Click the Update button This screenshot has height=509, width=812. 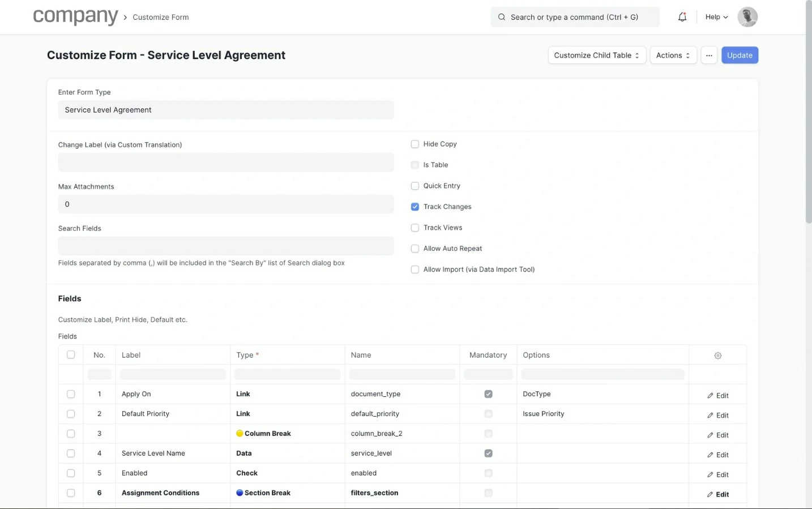(739, 55)
